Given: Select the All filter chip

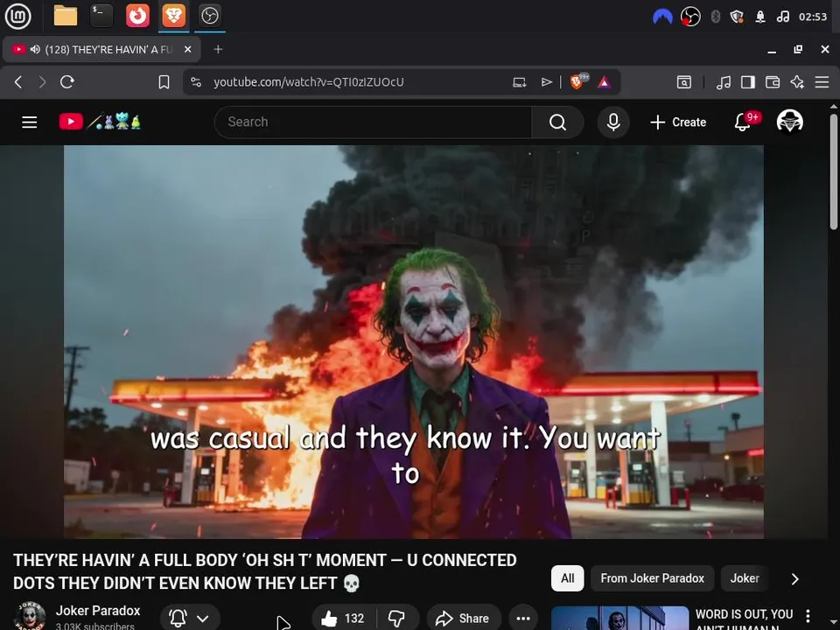Looking at the screenshot, I should pyautogui.click(x=567, y=578).
